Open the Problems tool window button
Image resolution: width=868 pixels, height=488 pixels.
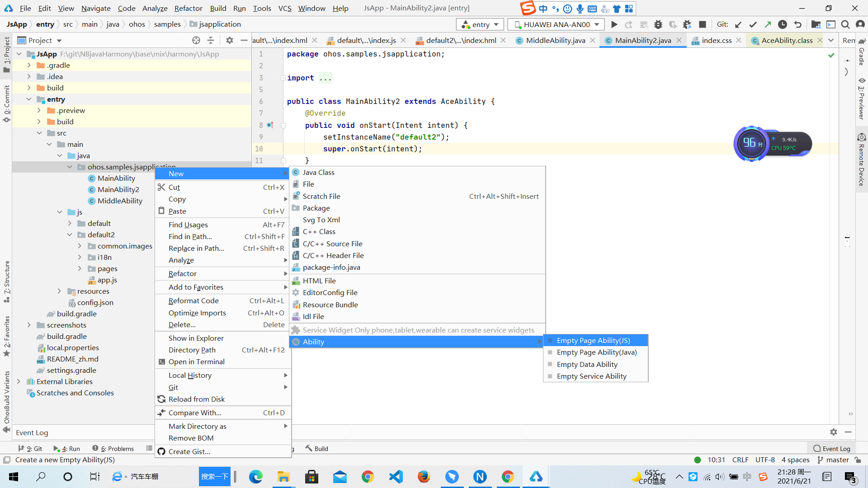(x=113, y=448)
